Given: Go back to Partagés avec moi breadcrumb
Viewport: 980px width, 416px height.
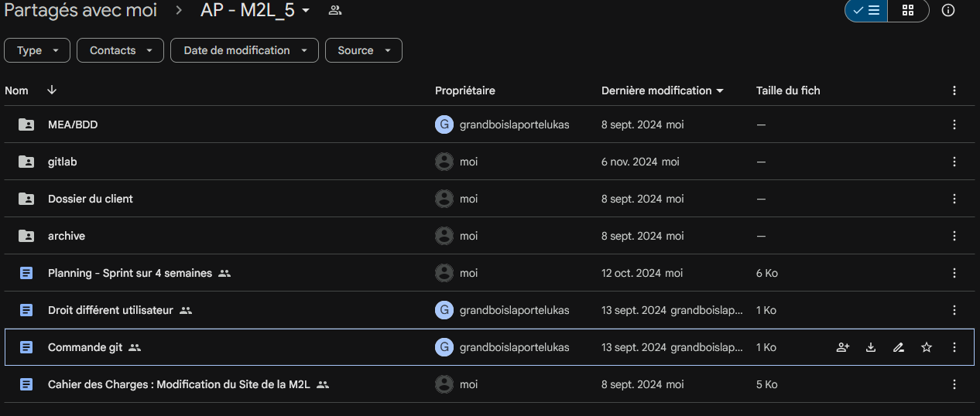Looking at the screenshot, I should pyautogui.click(x=81, y=10).
